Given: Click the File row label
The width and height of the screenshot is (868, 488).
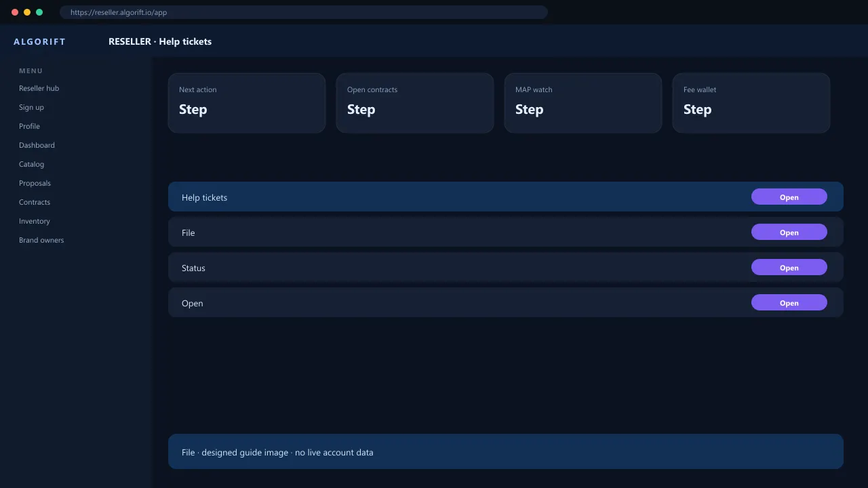Looking at the screenshot, I should 188,232.
